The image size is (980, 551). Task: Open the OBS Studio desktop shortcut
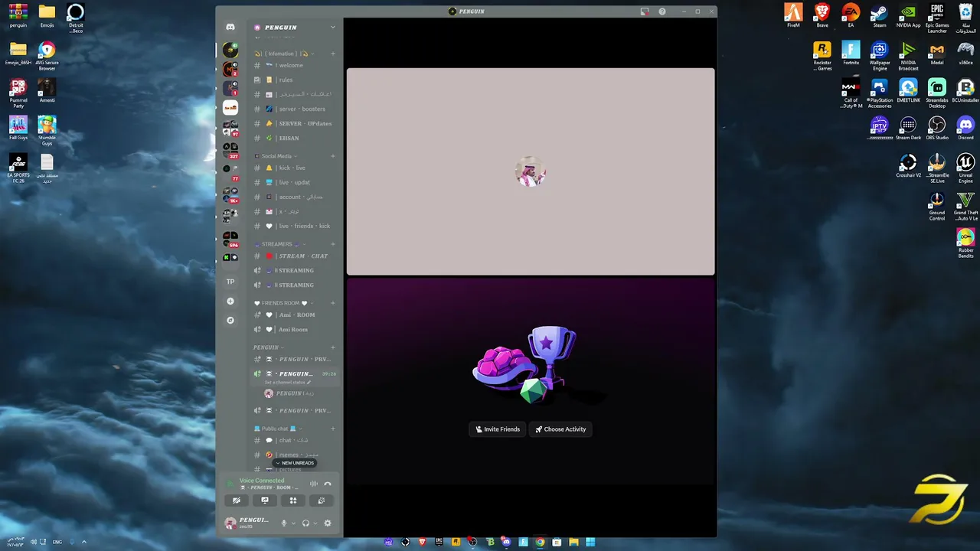937,128
